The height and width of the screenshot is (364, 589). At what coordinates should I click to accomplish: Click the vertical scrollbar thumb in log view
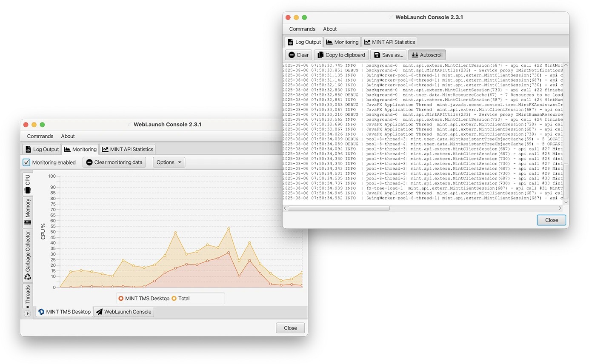566,181
